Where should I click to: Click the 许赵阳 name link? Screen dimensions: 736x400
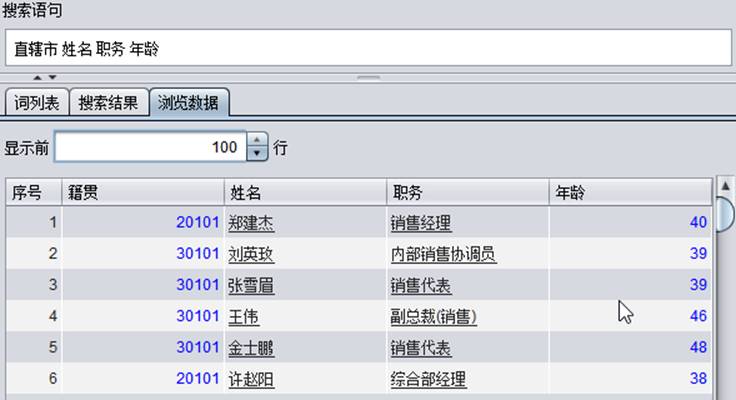point(252,379)
